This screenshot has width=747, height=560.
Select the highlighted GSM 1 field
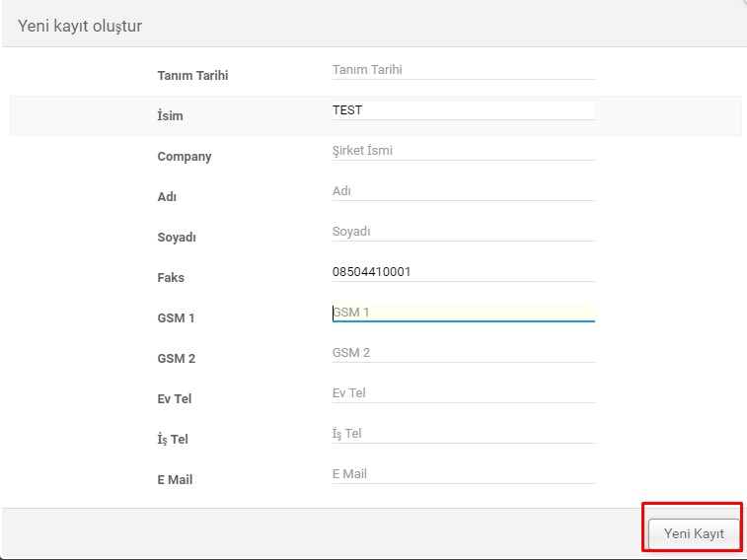(463, 313)
